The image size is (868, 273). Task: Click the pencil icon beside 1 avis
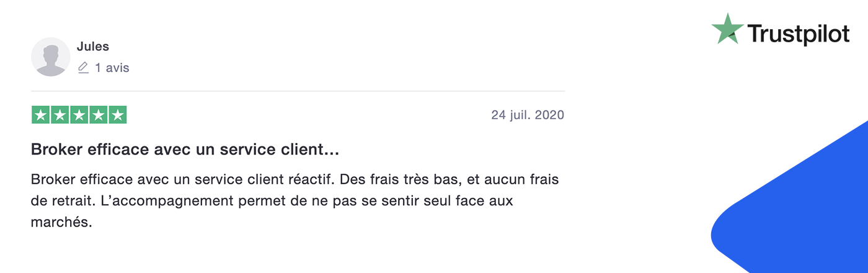(x=83, y=68)
